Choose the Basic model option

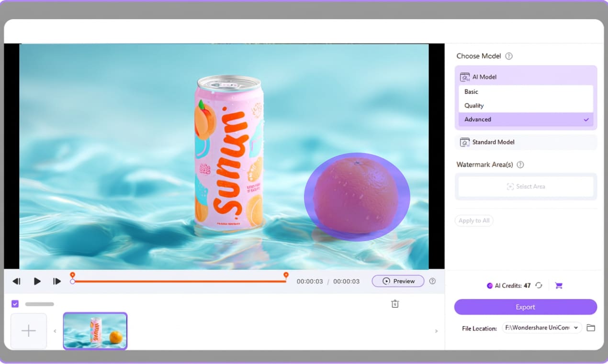pyautogui.click(x=526, y=91)
